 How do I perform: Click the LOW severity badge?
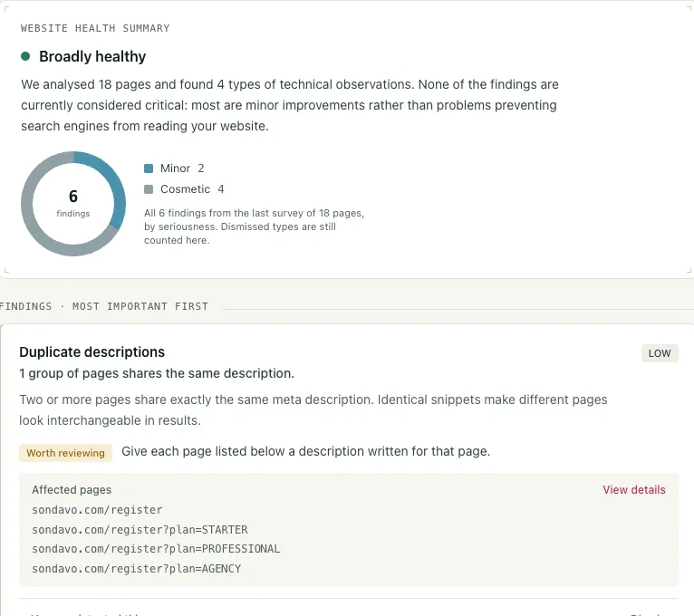click(x=660, y=353)
